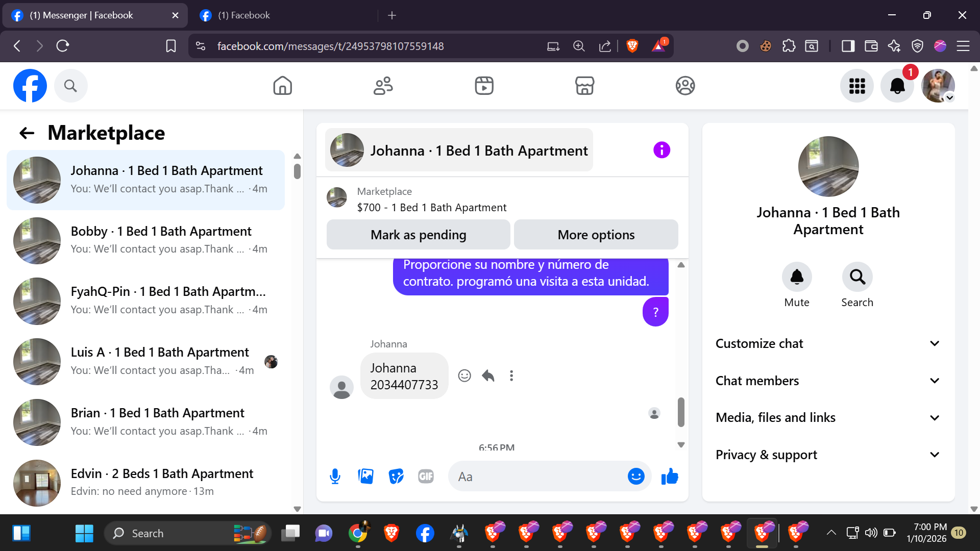The height and width of the screenshot is (551, 980).
Task: Open the attach photo icon
Action: point(365,477)
